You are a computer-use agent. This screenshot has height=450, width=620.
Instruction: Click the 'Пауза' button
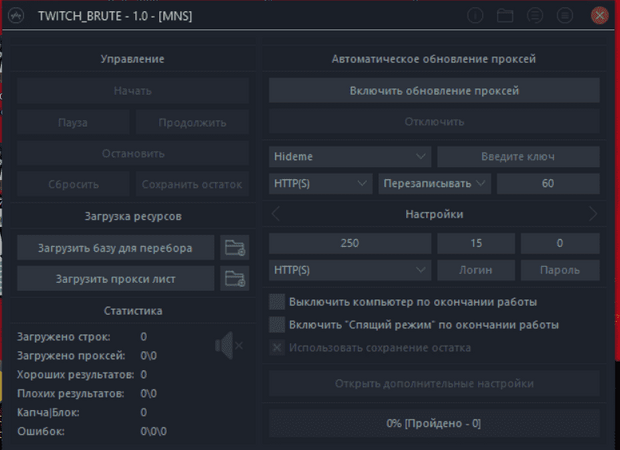pyautogui.click(x=73, y=122)
